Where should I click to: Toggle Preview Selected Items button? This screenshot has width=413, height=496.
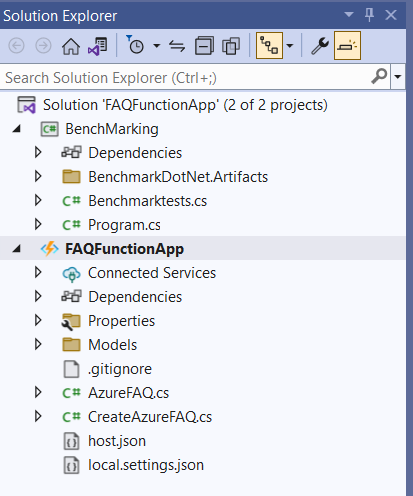pyautogui.click(x=347, y=46)
